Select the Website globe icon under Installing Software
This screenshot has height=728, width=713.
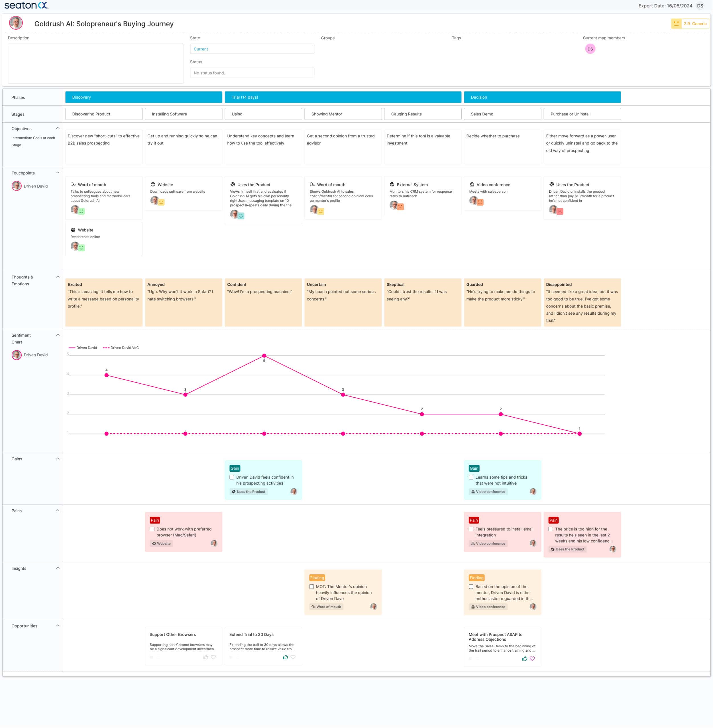click(x=152, y=185)
